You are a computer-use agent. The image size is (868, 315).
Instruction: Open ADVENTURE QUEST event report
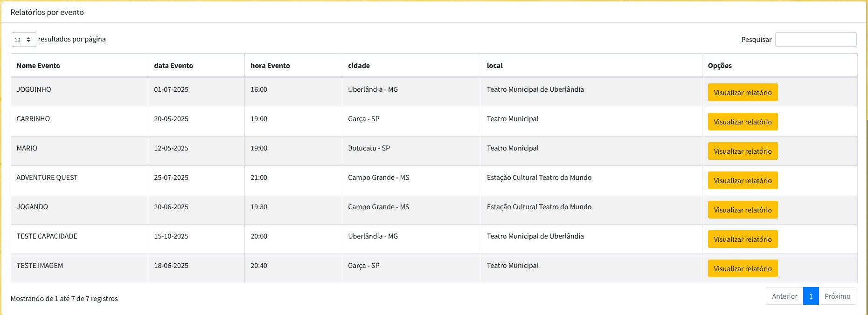743,180
